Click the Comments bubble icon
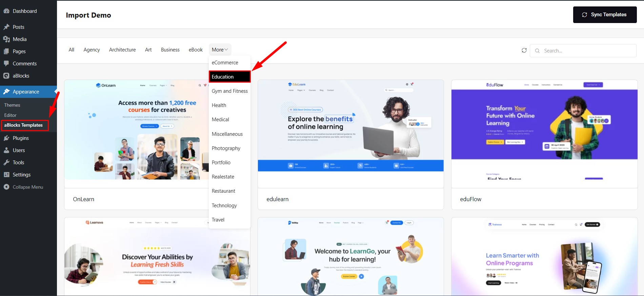644x296 pixels. pyautogui.click(x=6, y=64)
